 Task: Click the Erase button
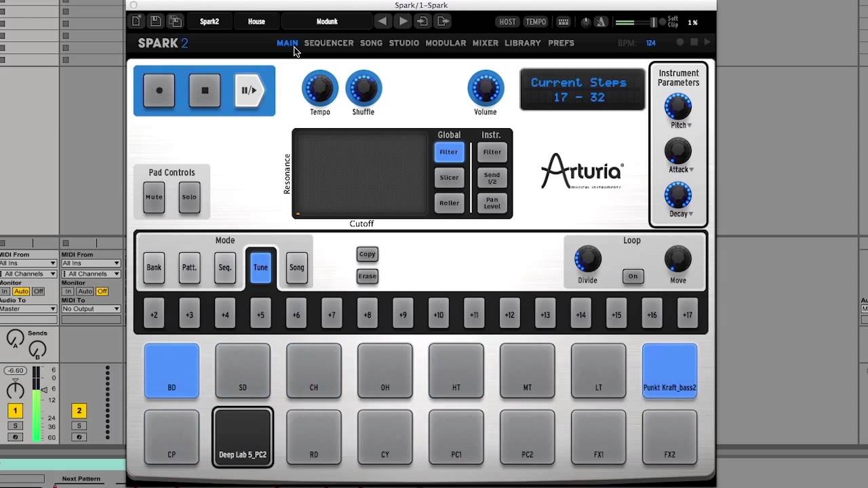368,276
